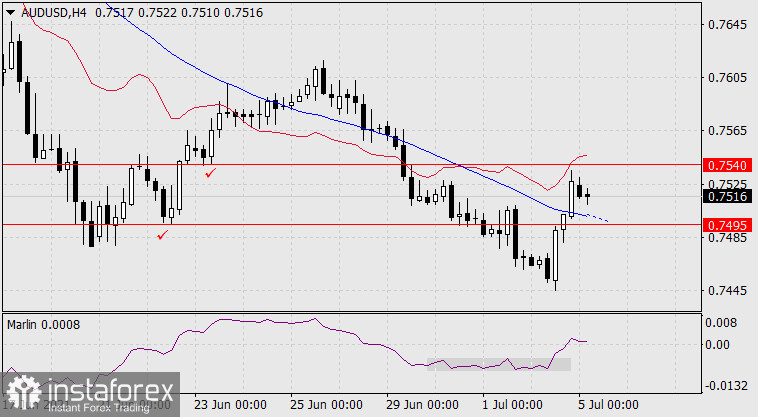Select the 0.7495 red price label
Image resolution: width=758 pixels, height=417 pixels.
pyautogui.click(x=726, y=225)
